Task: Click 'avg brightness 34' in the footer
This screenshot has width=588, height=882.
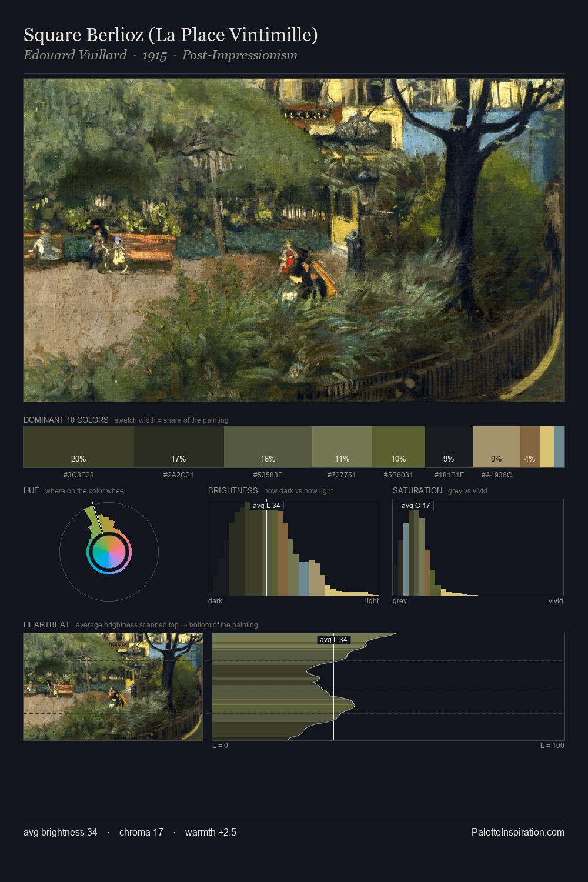Action: 61,832
